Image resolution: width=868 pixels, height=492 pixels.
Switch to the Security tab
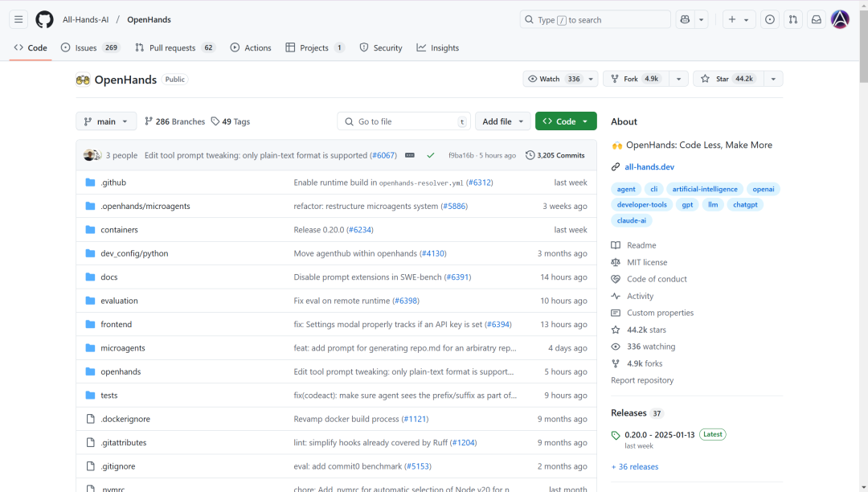[x=381, y=47]
